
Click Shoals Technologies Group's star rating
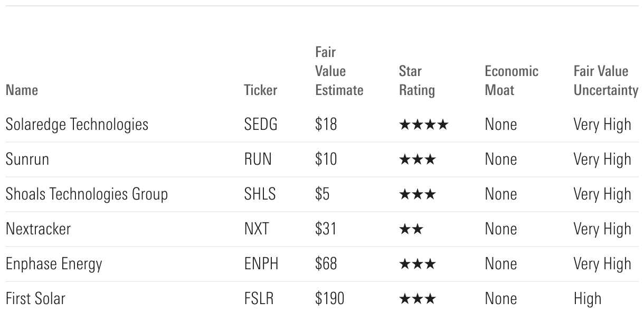coord(418,194)
